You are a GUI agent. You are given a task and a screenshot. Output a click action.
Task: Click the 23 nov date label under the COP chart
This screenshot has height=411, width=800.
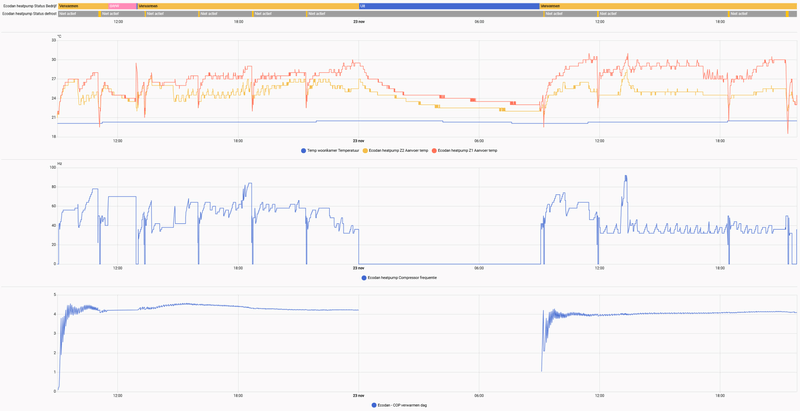(359, 395)
